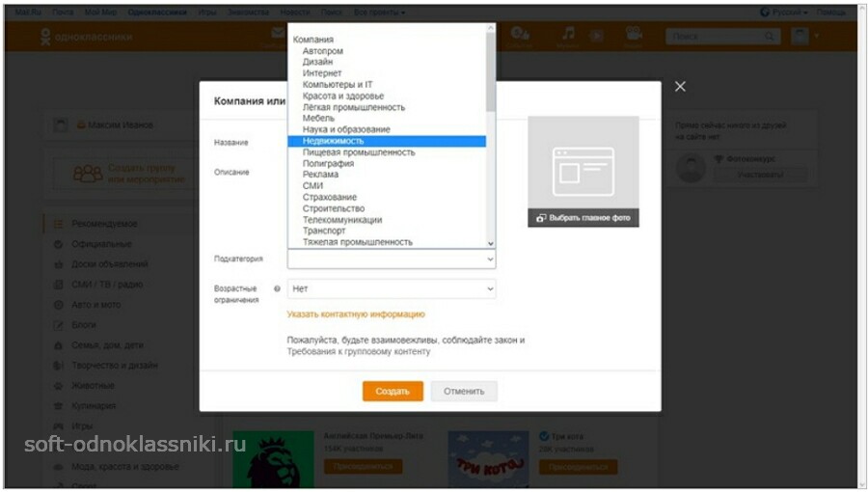Expand the age restrictions 'Нет' dropdown

392,288
